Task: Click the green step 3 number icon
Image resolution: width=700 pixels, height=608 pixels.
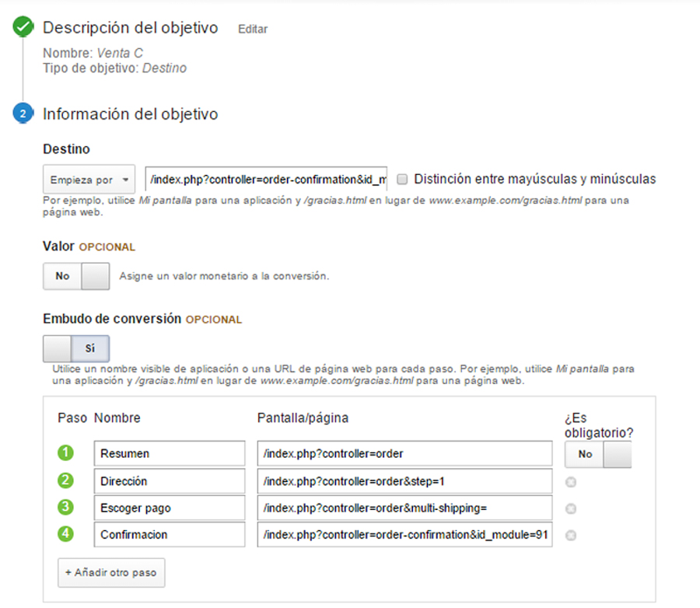Action: pyautogui.click(x=66, y=508)
